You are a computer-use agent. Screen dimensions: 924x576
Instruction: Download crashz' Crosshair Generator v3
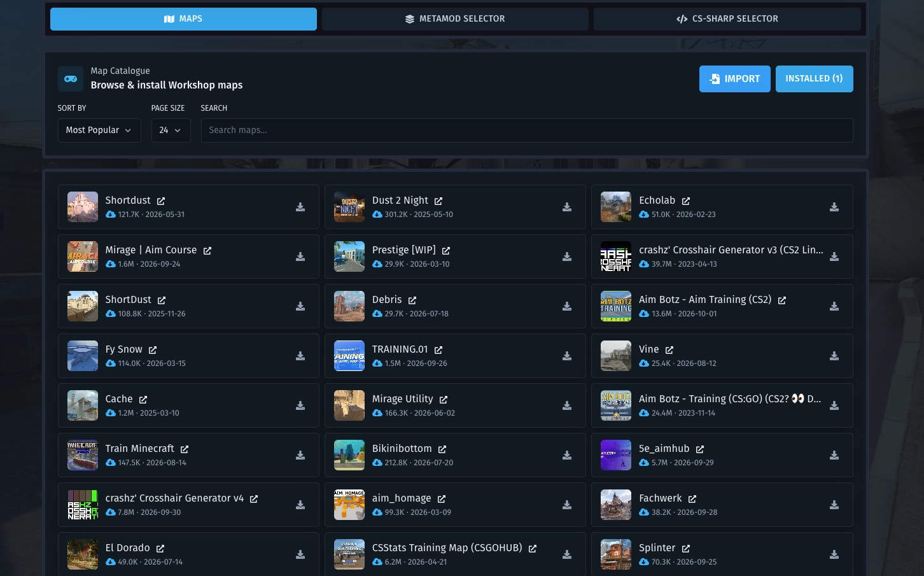coord(834,256)
